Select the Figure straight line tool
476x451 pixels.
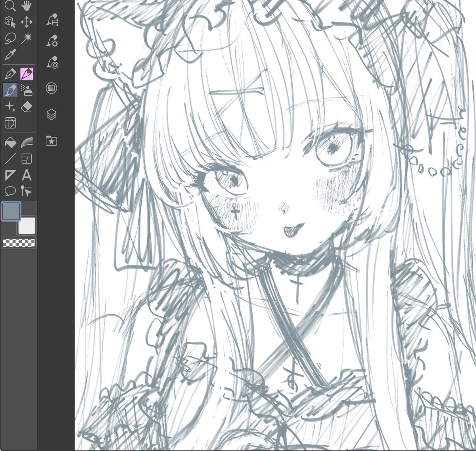pos(10,159)
